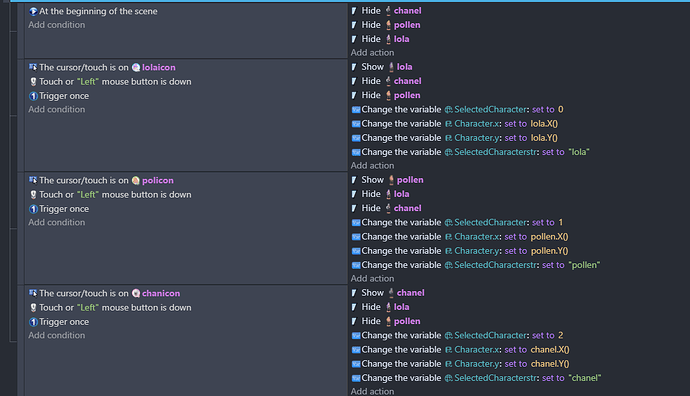Click the variable icon for 'Character.y: set to chanel.Y()'
The height and width of the screenshot is (396, 690).
(x=356, y=364)
